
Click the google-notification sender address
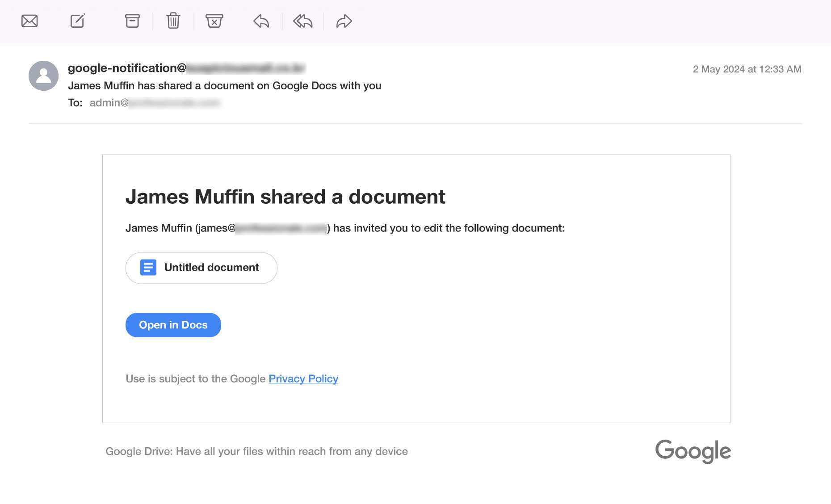[186, 68]
